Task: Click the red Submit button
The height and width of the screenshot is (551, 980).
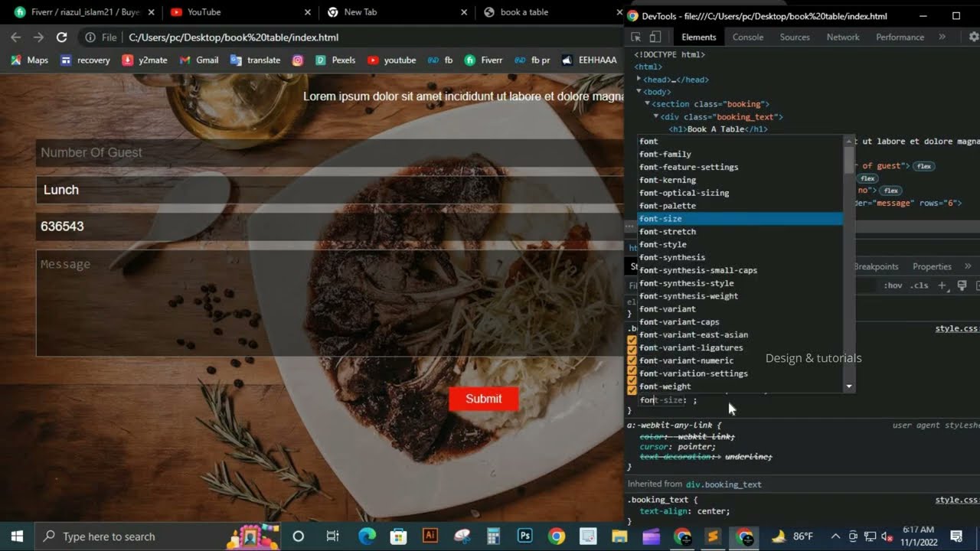Action: pyautogui.click(x=483, y=399)
